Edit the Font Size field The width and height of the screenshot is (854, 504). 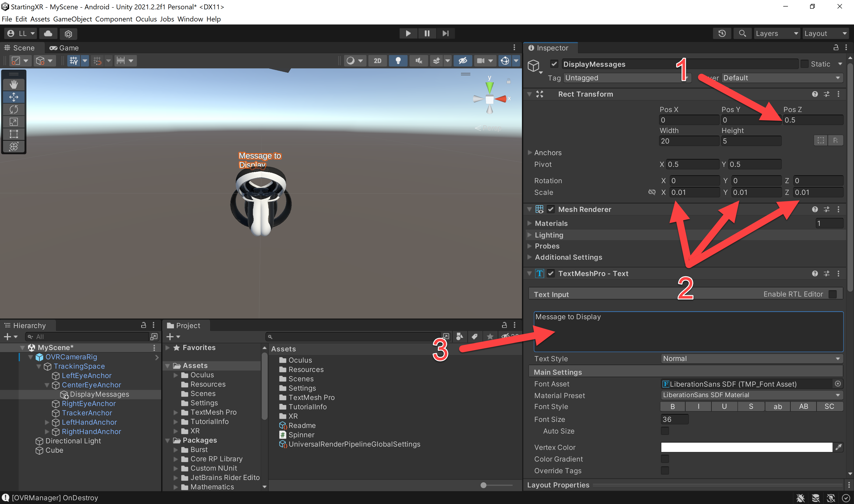click(674, 419)
